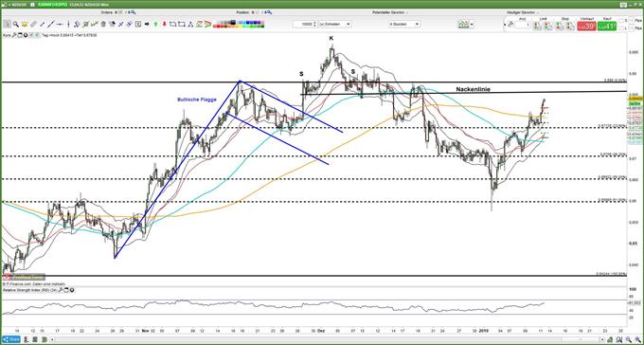This screenshot has height=345, width=644.
Task: Click the K head label above peak
Action: [x=331, y=38]
